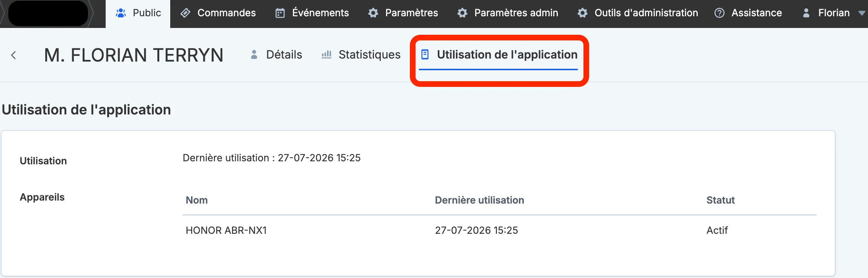Expand the Florian account dropdown arrow

[x=862, y=13]
